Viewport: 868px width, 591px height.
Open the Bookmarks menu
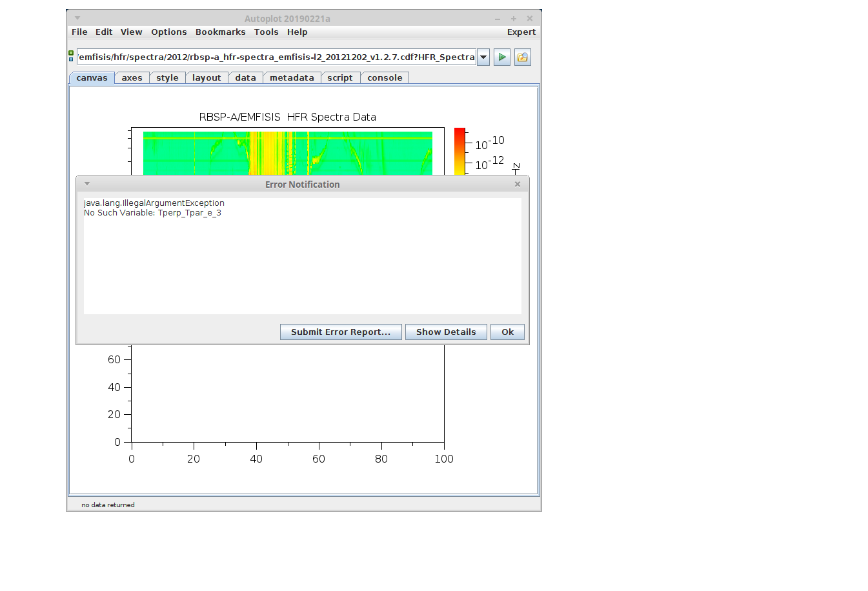220,32
